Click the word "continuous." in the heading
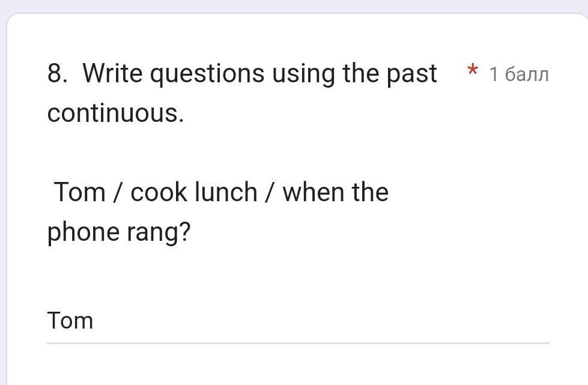 [x=115, y=113]
